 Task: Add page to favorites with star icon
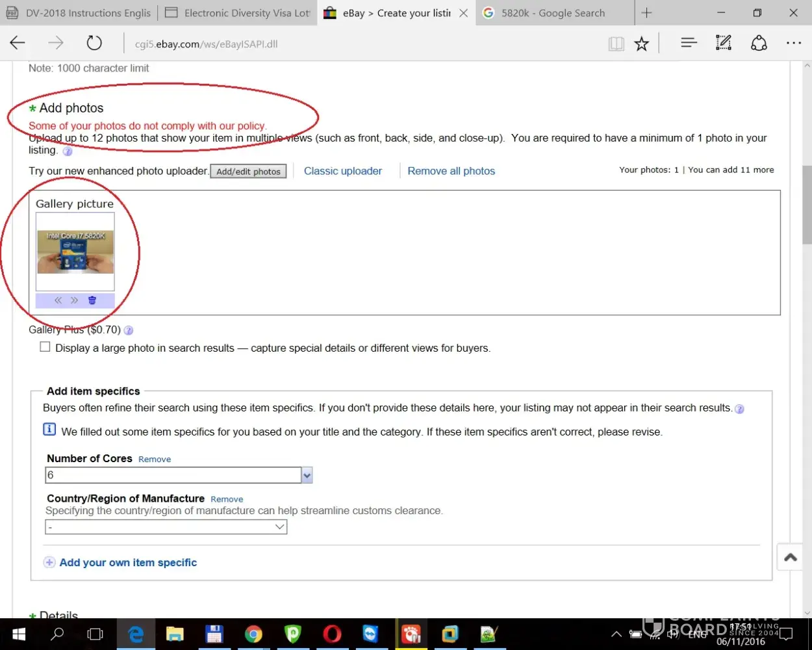pos(642,44)
